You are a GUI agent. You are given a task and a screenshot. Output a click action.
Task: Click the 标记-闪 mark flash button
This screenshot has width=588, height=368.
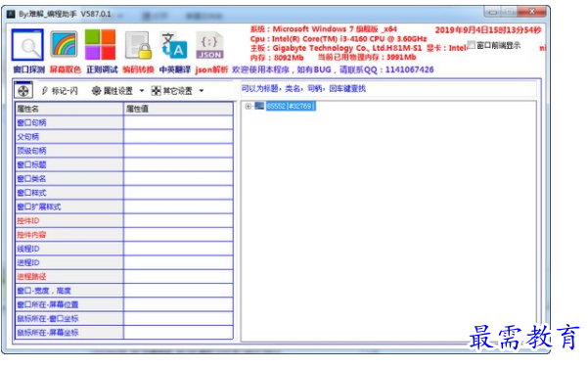pos(60,91)
